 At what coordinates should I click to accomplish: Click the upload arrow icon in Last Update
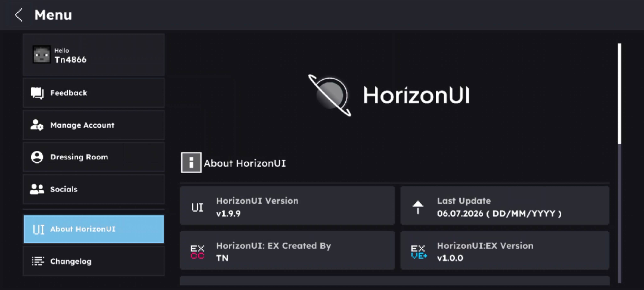[x=418, y=207]
